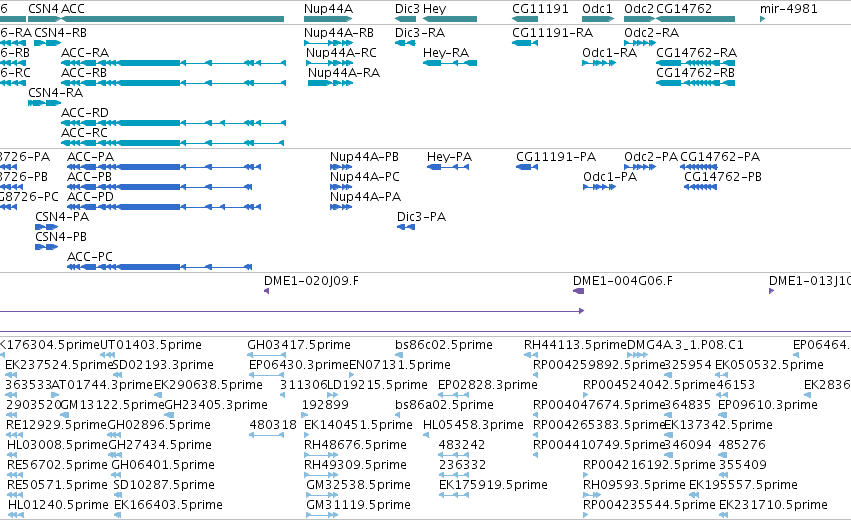Select the Nup44A-PC protein label
The image size is (851, 520).
pos(365,177)
